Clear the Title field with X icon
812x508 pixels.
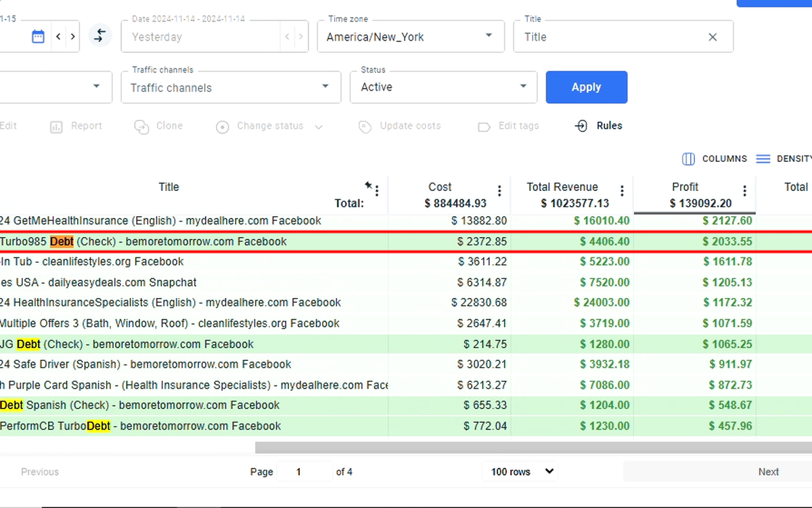713,37
